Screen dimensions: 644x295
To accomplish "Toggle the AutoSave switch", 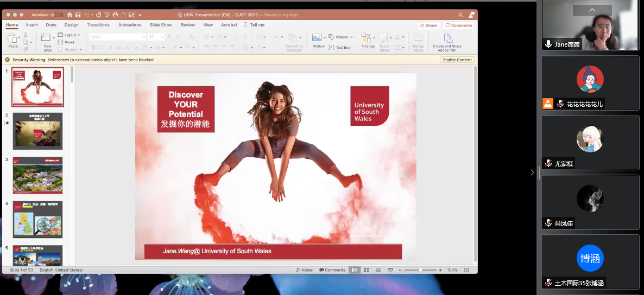I will [56, 15].
